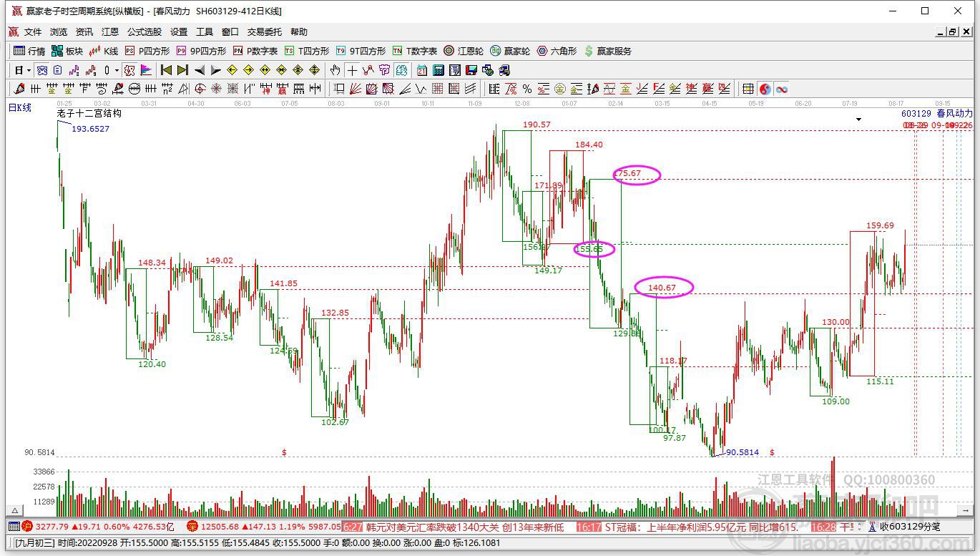Open the 交易委托 menu
This screenshot has width=980, height=556.
click(265, 32)
